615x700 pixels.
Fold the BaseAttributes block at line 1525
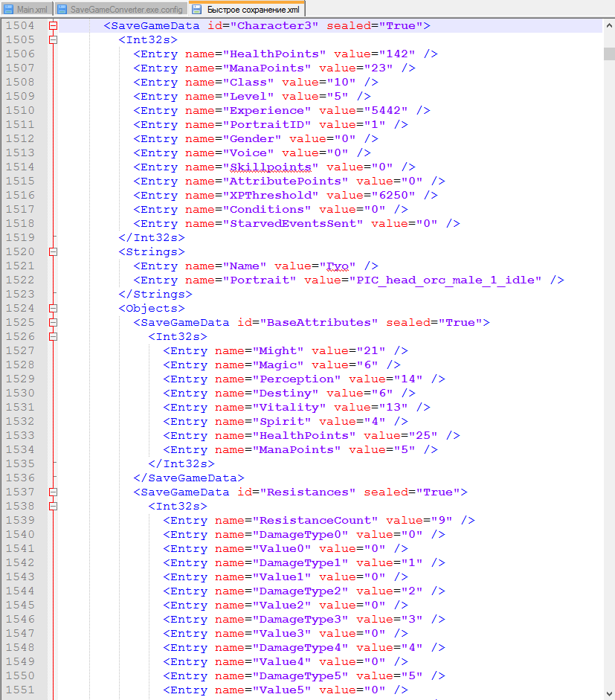pyautogui.click(x=53, y=322)
